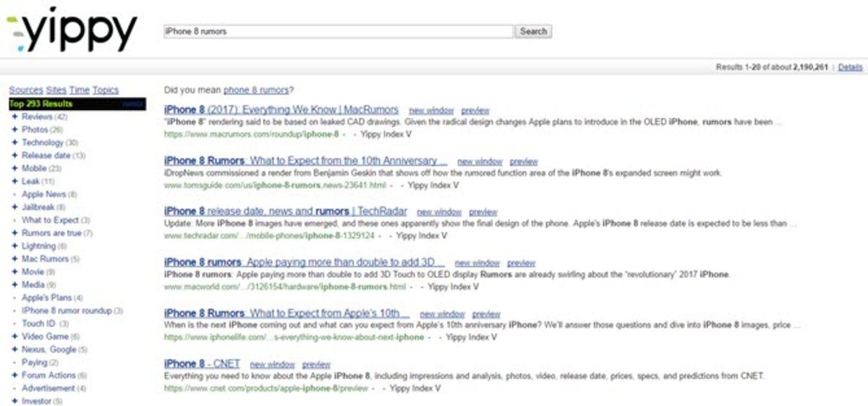Open TechRadar result in new window

click(x=439, y=212)
